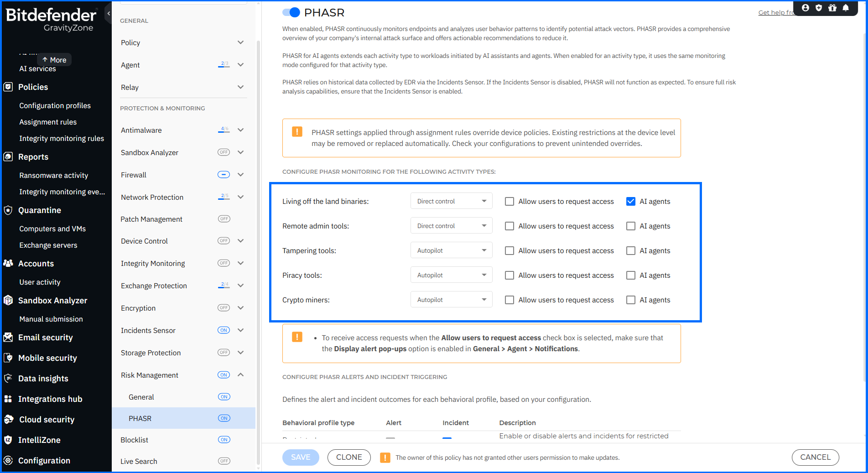868x473 pixels.
Task: Open Tampering tools mode dropdown
Action: point(451,250)
